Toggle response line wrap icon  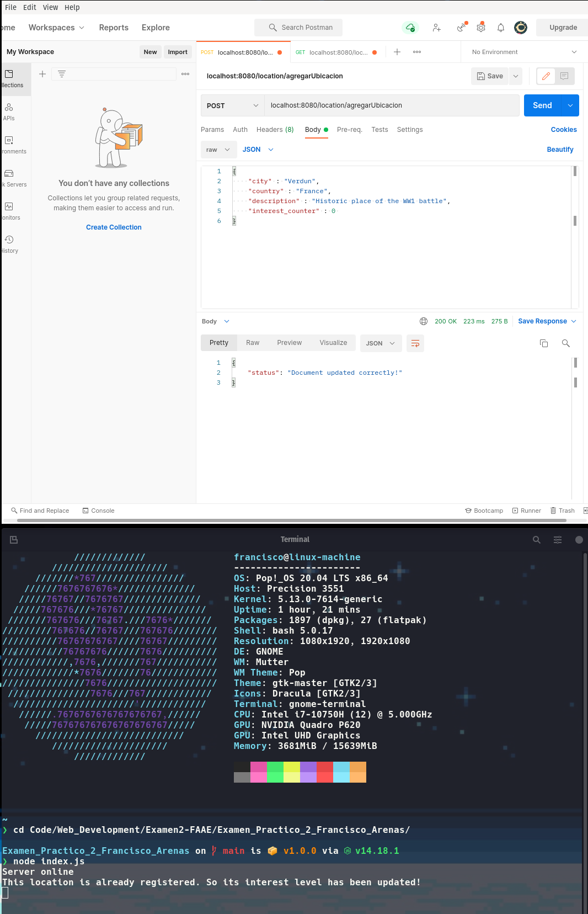click(x=415, y=343)
